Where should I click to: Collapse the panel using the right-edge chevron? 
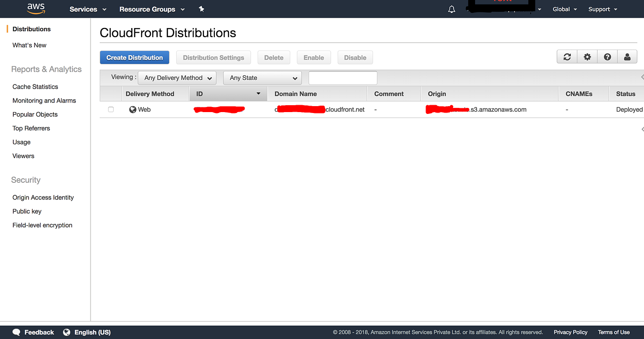click(642, 78)
